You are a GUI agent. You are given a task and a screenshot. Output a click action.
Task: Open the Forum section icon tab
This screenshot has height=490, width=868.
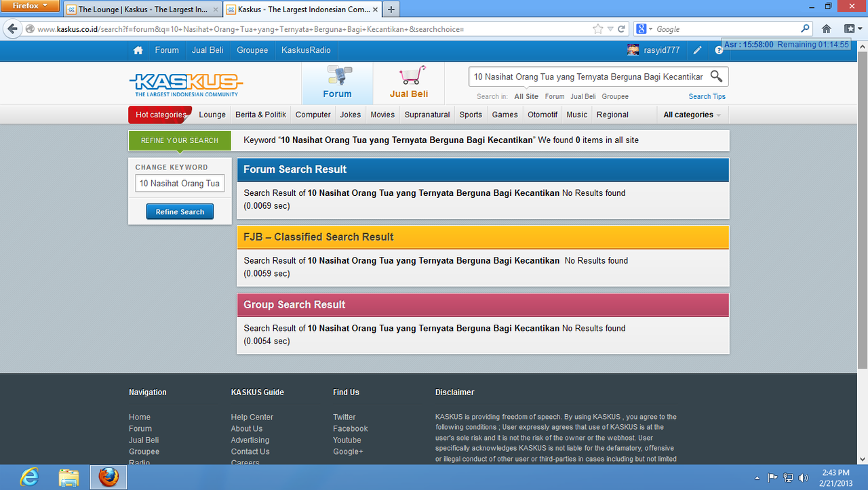point(337,83)
